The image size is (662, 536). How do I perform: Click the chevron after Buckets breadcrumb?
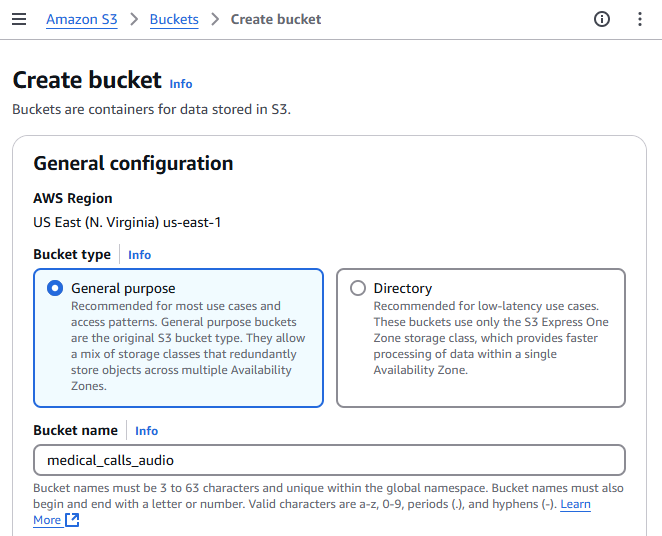pyautogui.click(x=215, y=19)
